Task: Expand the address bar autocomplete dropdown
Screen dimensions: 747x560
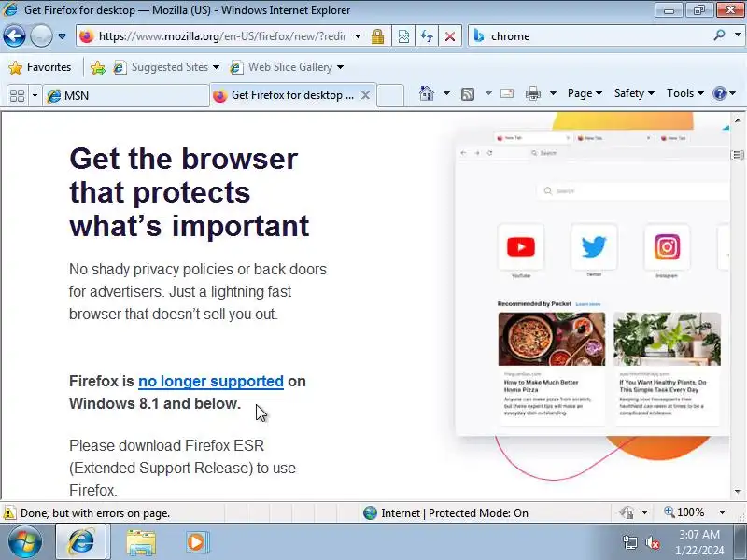Action: (359, 36)
